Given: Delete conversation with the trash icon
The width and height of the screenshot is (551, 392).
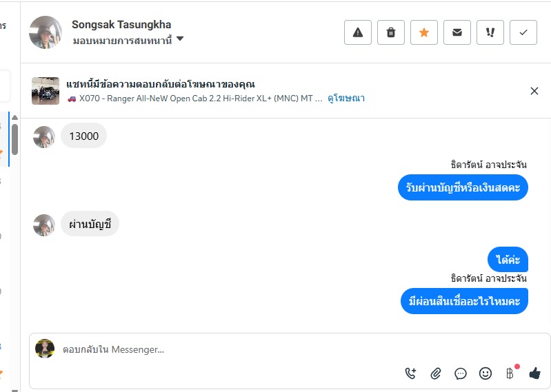Looking at the screenshot, I should point(391,32).
